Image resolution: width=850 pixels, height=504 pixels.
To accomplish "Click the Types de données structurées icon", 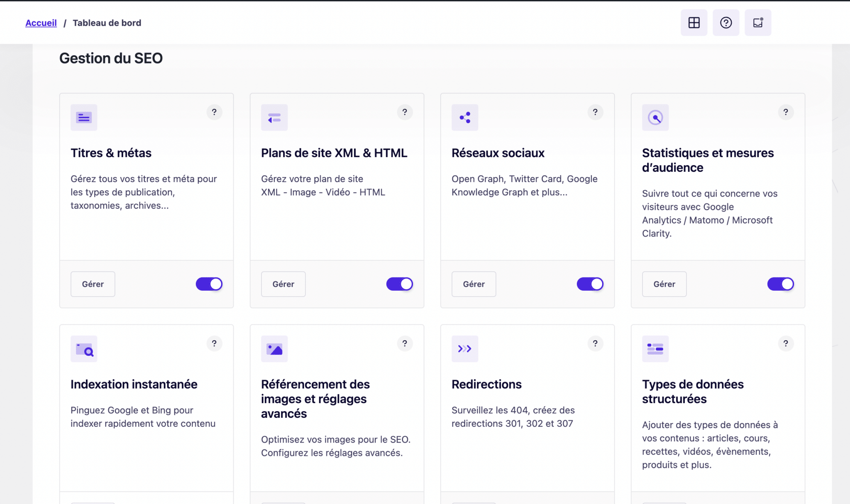I will [x=655, y=348].
